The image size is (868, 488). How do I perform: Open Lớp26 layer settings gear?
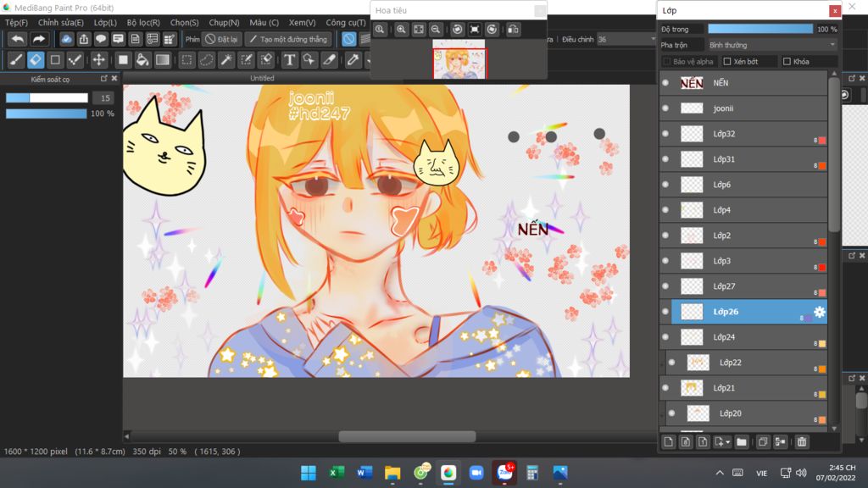pos(820,312)
